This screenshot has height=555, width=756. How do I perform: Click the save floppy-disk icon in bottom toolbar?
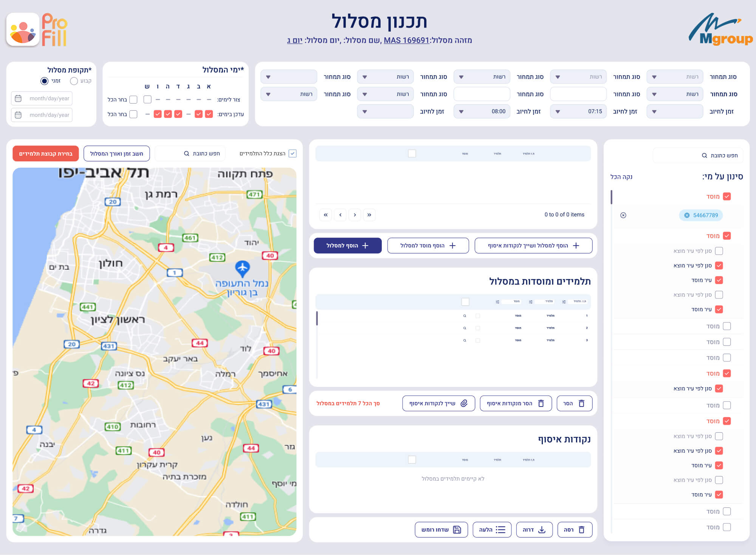pyautogui.click(x=457, y=530)
